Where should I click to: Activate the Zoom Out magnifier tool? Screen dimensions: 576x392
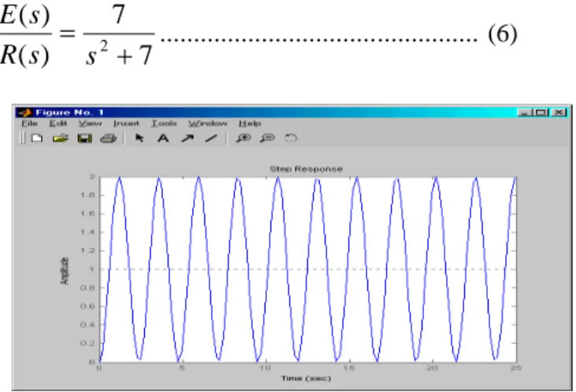pyautogui.click(x=267, y=138)
